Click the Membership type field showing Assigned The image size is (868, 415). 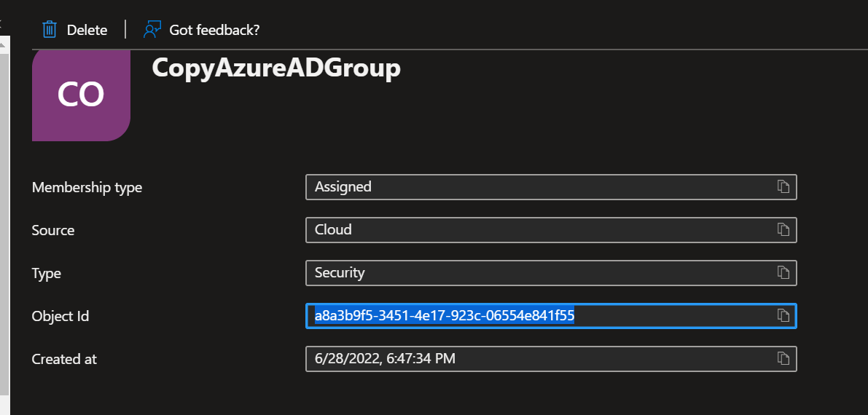(x=551, y=187)
